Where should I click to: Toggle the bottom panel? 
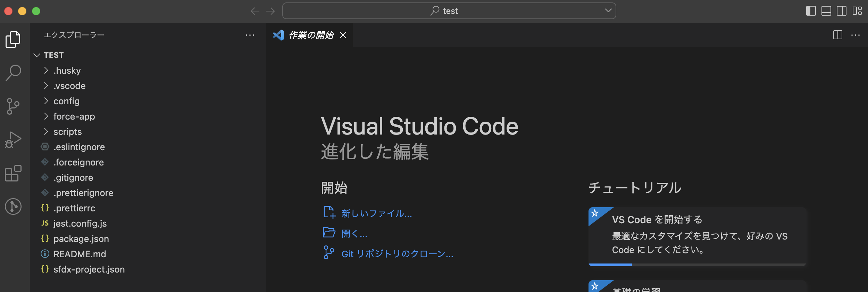(x=826, y=11)
